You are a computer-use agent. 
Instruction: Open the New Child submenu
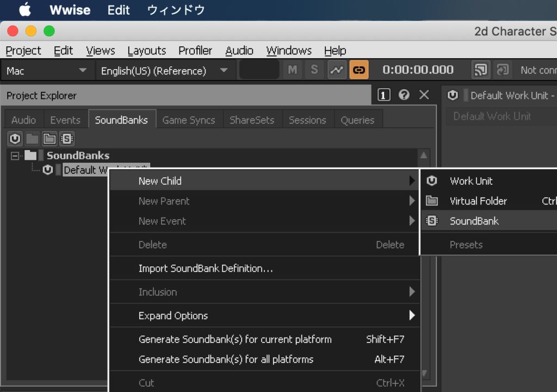point(265,181)
